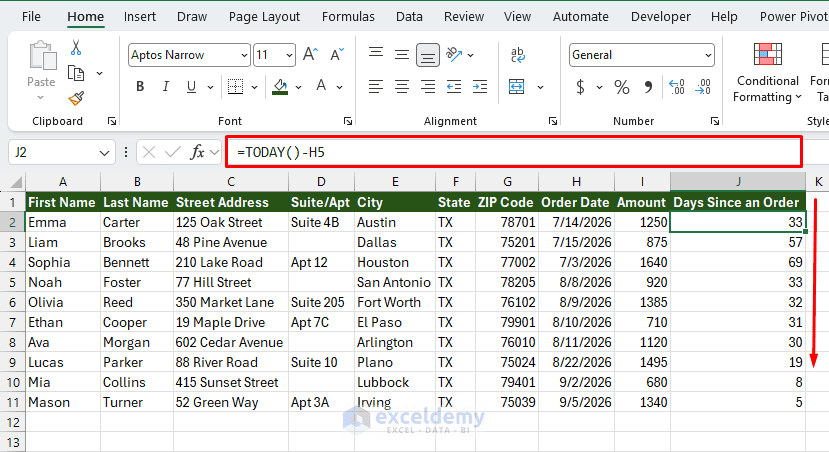Open the fill color arrow

coord(298,87)
